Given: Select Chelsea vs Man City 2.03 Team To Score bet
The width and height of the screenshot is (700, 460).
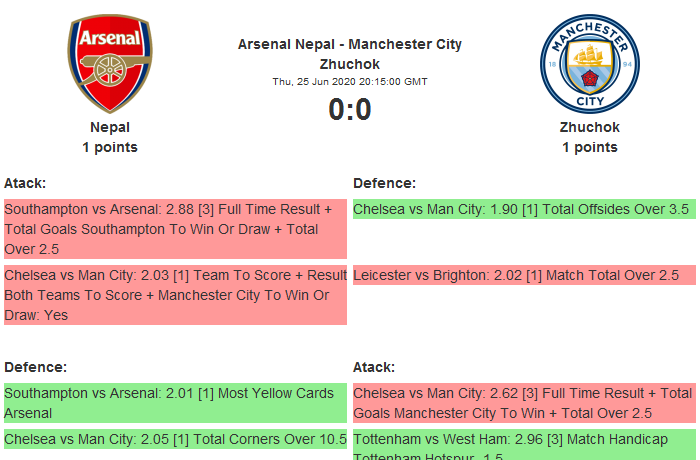Looking at the screenshot, I should click(x=175, y=295).
